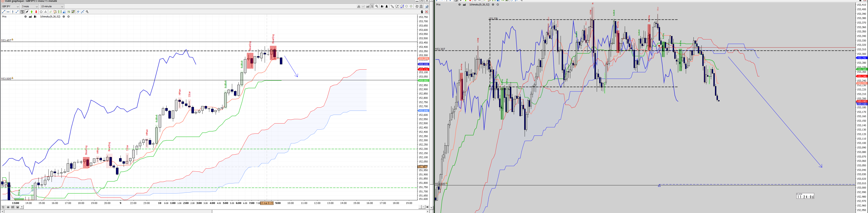Click the zoom out magnifier icon

point(407,6)
